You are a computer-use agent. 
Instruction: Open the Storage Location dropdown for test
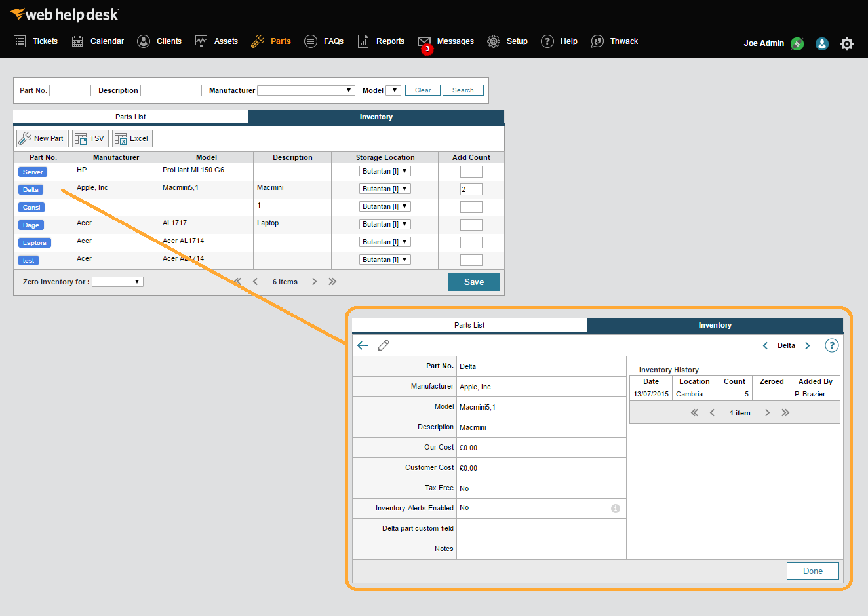pos(385,260)
